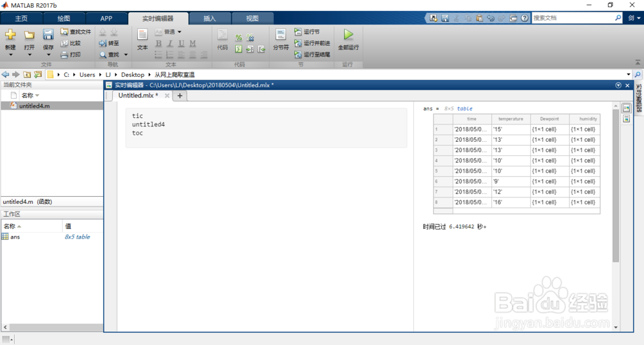Click Desktop in the path breadcrumb
The height and width of the screenshot is (345, 644).
pyautogui.click(x=133, y=75)
